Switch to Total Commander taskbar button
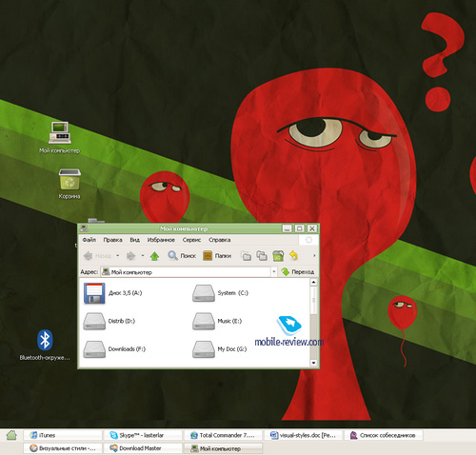Screen dimensions: 476x455 [x=224, y=435]
